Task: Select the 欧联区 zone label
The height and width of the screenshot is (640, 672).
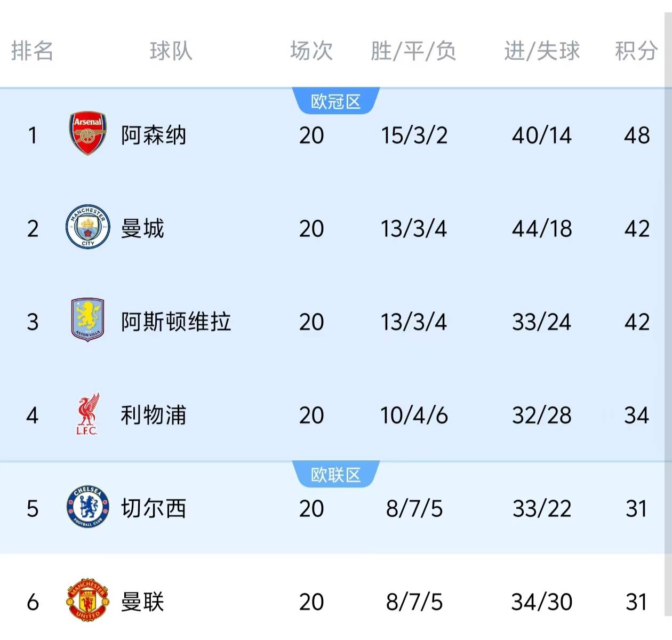Action: pyautogui.click(x=336, y=475)
